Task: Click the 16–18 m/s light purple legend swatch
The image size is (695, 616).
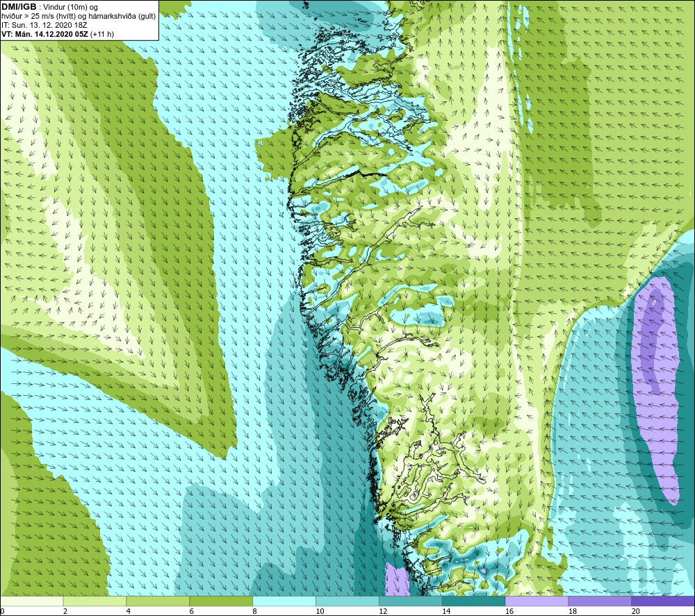Action: [537, 601]
